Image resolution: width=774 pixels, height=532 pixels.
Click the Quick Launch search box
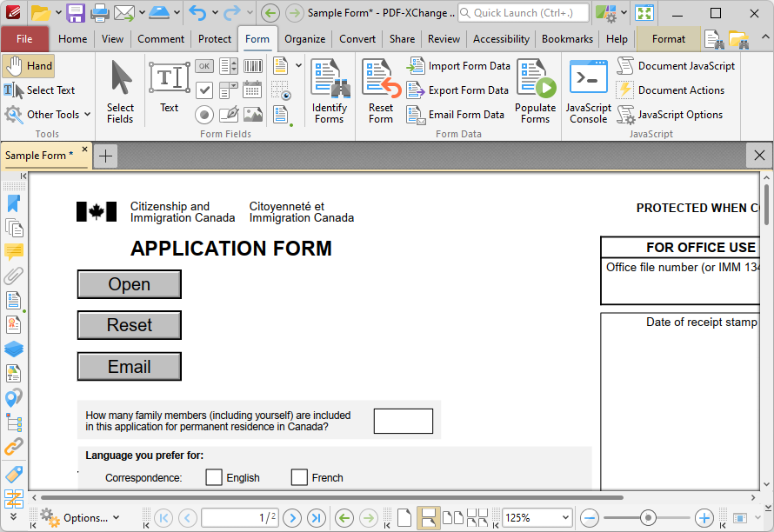tap(524, 13)
